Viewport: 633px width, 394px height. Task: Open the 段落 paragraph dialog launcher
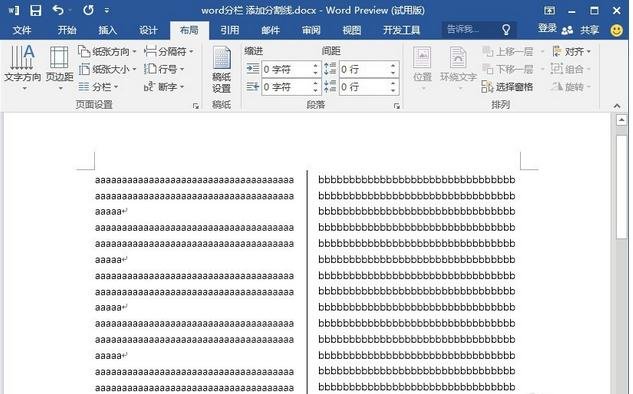397,106
